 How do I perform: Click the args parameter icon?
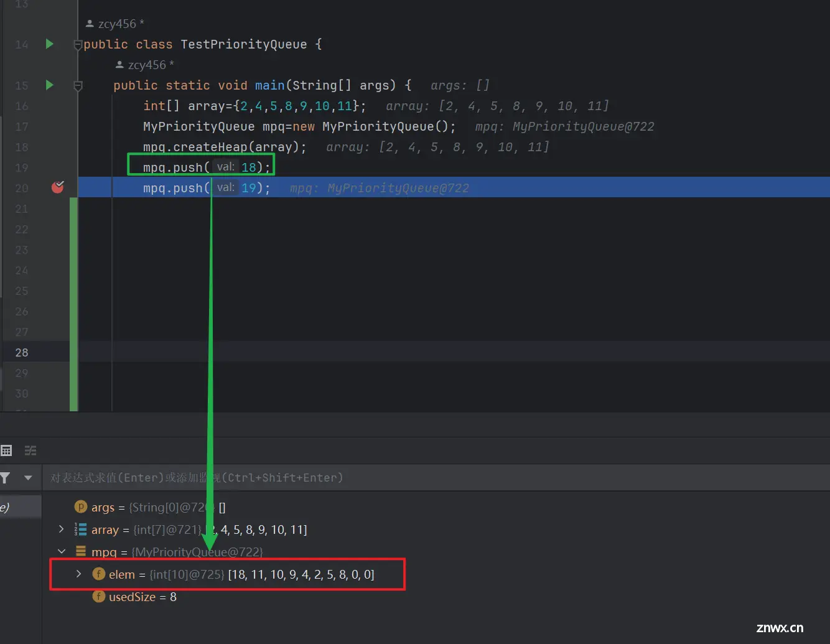click(81, 507)
